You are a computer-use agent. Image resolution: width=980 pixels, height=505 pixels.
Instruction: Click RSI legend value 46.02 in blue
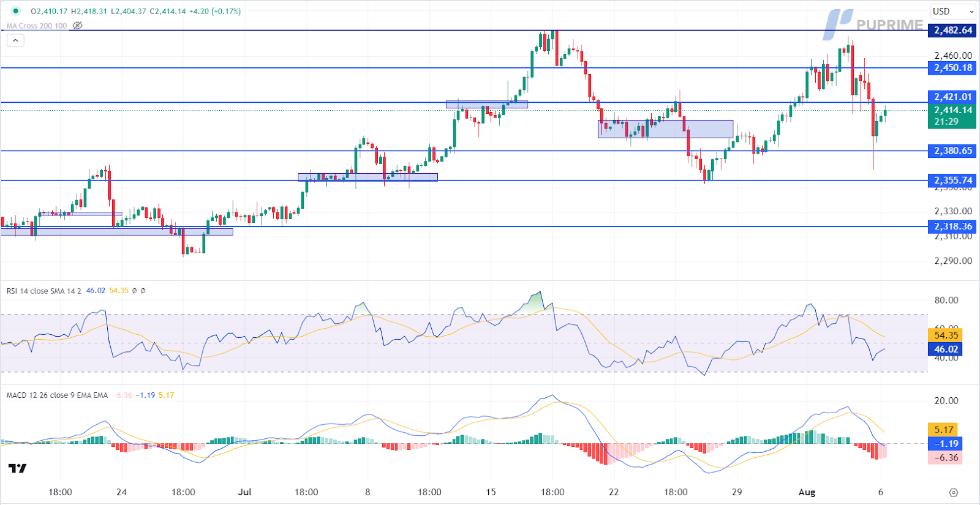pos(96,291)
